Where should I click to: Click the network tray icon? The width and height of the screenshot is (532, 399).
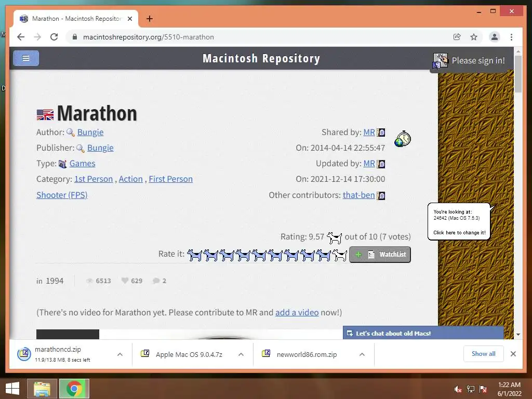(471, 389)
